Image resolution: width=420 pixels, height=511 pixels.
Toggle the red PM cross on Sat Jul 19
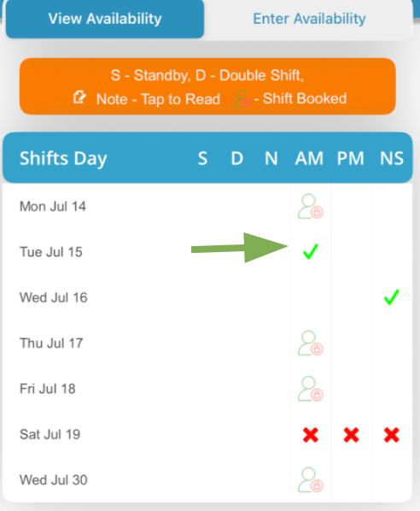click(351, 435)
